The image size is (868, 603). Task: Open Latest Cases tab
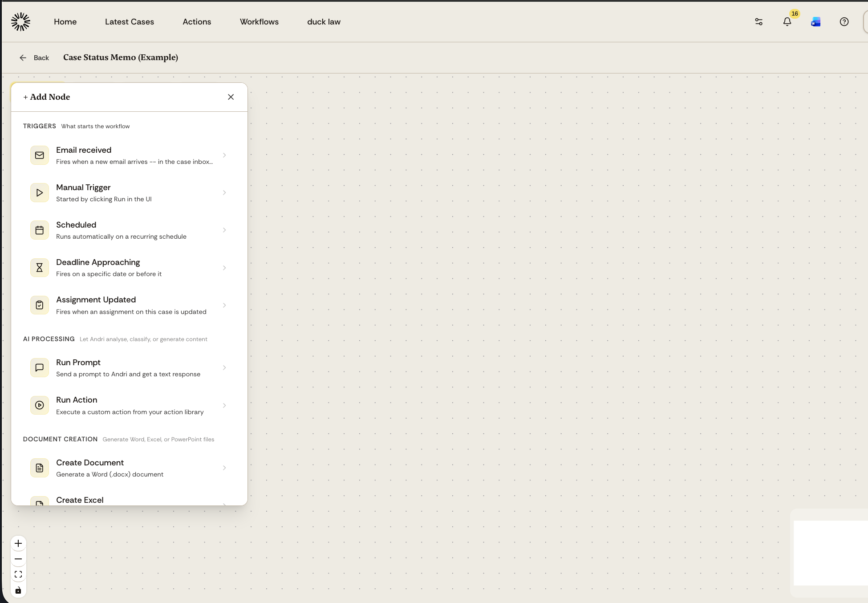click(130, 22)
